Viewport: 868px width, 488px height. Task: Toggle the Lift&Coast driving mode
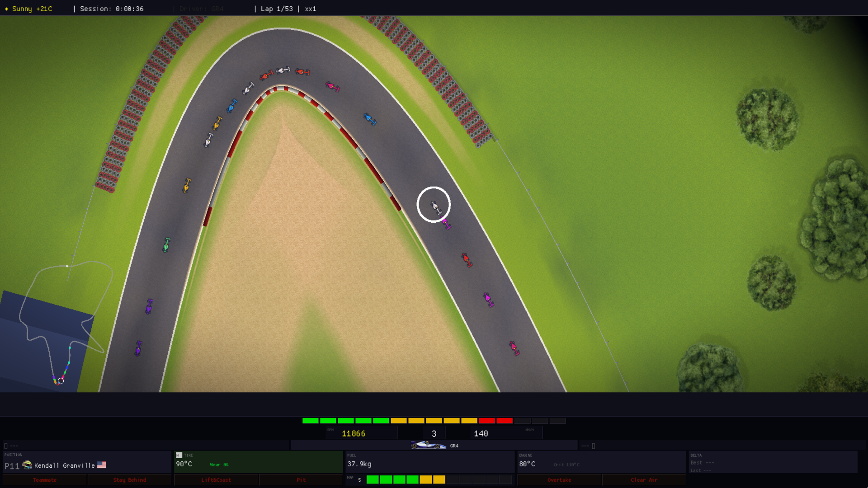point(216,480)
